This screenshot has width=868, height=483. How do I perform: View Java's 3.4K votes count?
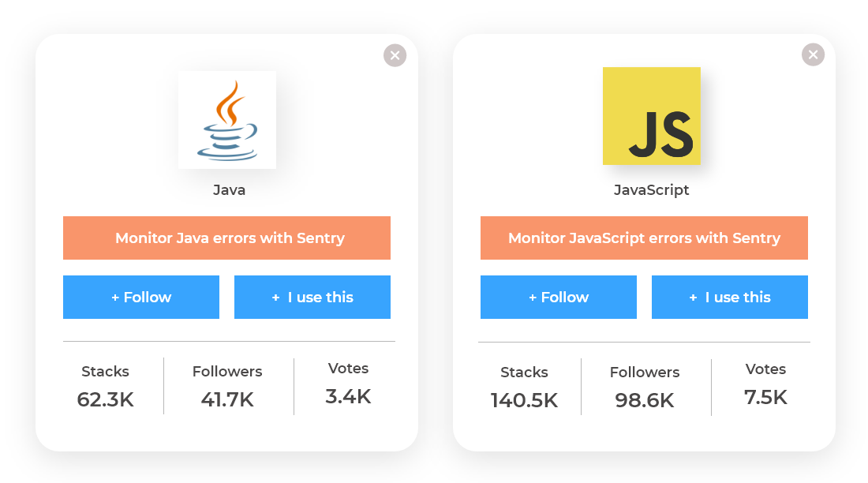point(348,396)
